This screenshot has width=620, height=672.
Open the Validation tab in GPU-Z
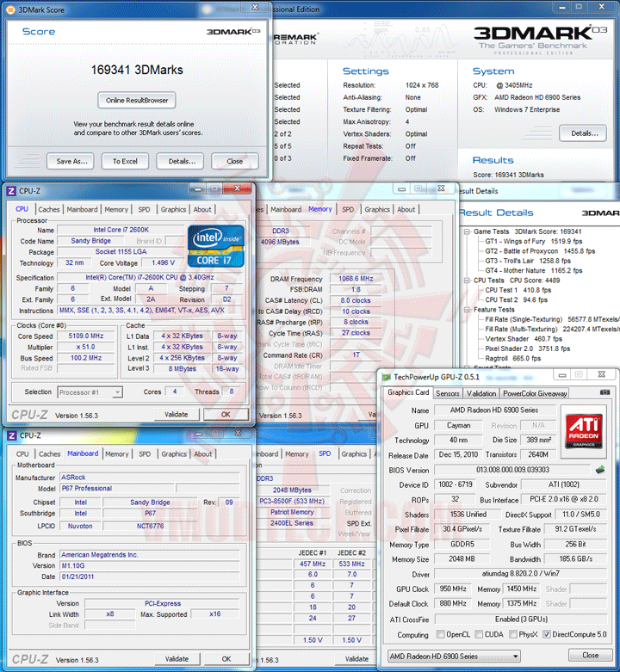click(x=481, y=393)
